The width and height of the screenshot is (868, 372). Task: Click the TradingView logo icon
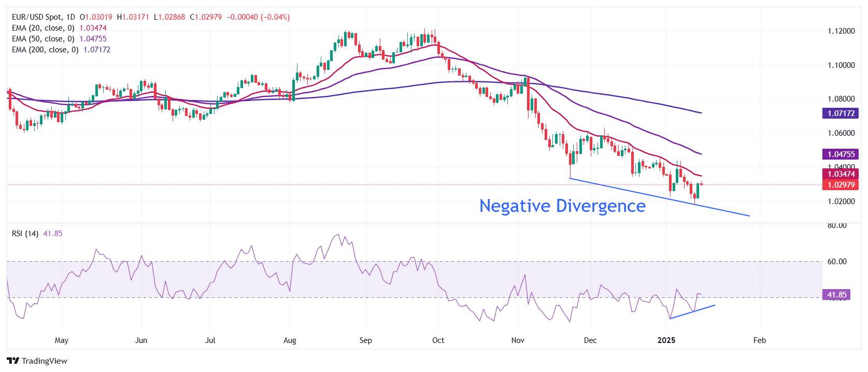[x=13, y=361]
